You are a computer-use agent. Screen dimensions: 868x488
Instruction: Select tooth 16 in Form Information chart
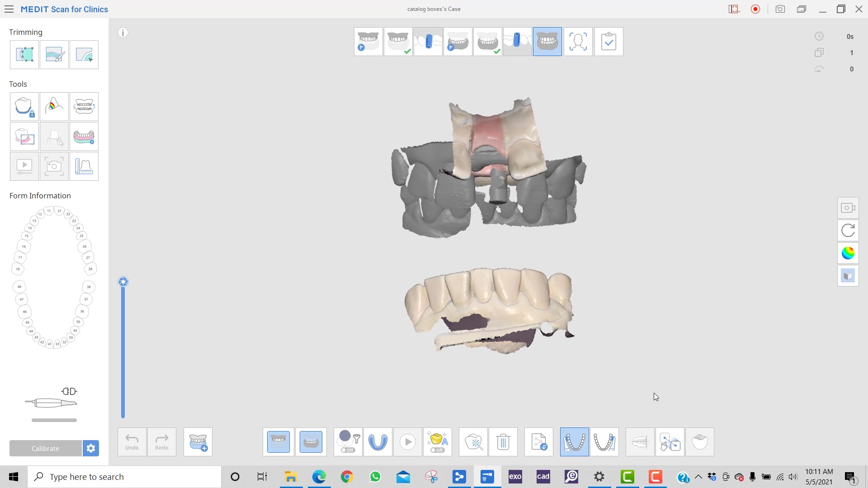tap(24, 246)
